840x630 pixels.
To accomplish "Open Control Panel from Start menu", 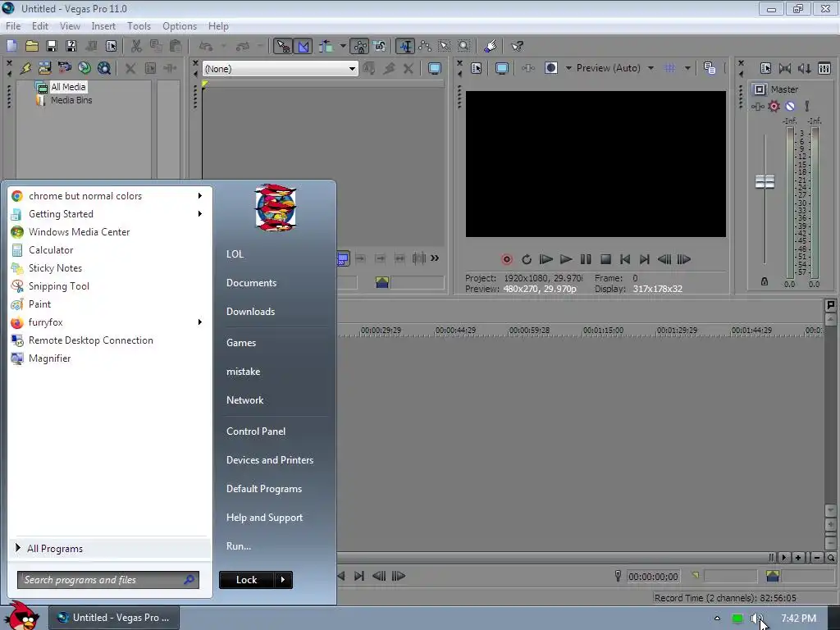I will pos(256,431).
